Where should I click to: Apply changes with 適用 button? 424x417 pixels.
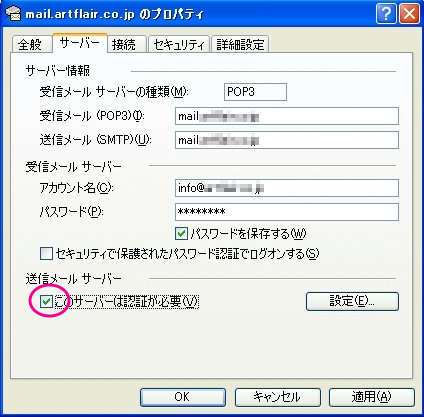pos(372,397)
